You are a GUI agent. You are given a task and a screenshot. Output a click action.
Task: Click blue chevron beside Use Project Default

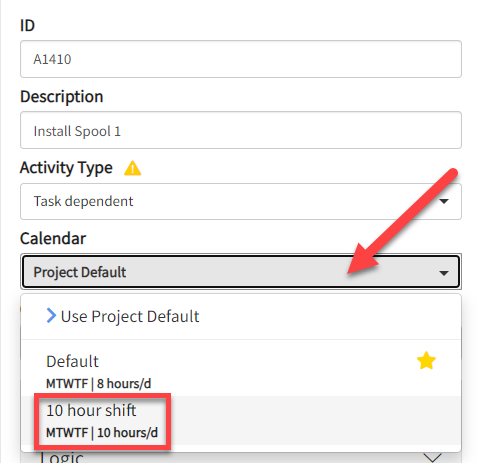51,315
